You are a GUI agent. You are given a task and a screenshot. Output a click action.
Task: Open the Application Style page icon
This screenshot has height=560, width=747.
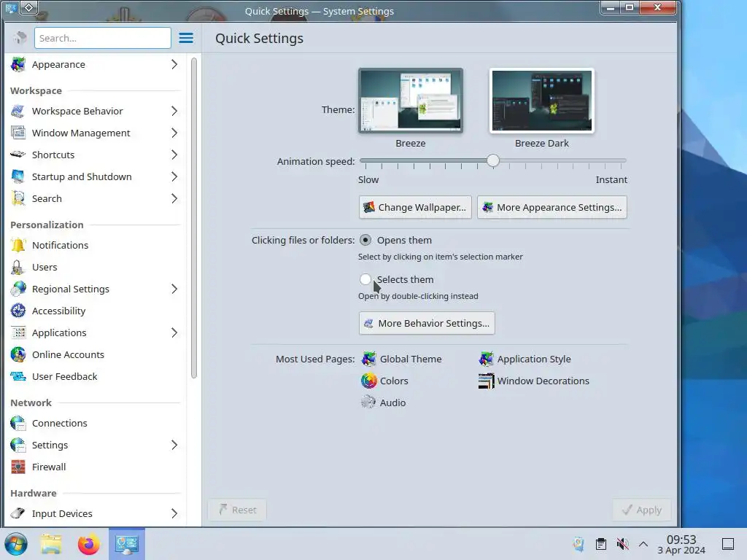486,359
